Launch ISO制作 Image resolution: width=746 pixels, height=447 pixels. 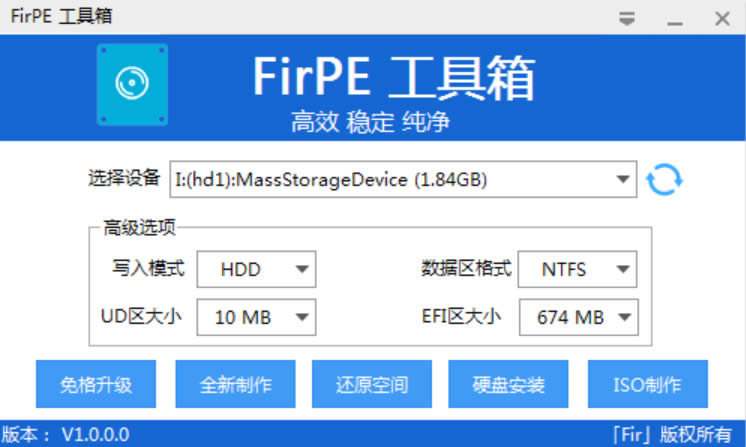pos(647,385)
